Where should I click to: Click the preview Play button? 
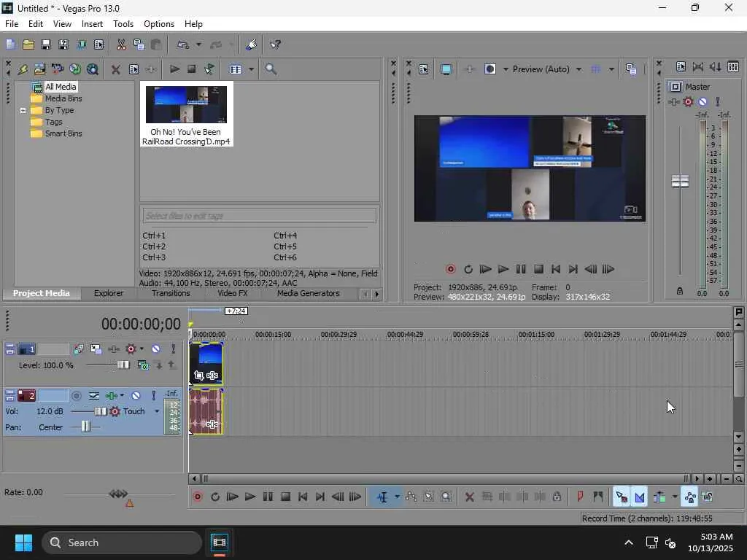[x=503, y=269]
